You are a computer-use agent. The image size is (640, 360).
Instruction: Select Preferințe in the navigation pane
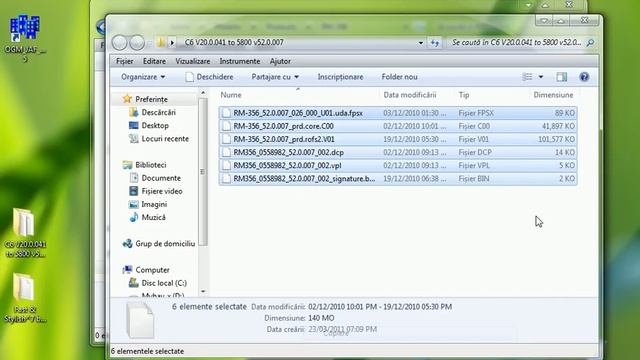tap(151, 99)
